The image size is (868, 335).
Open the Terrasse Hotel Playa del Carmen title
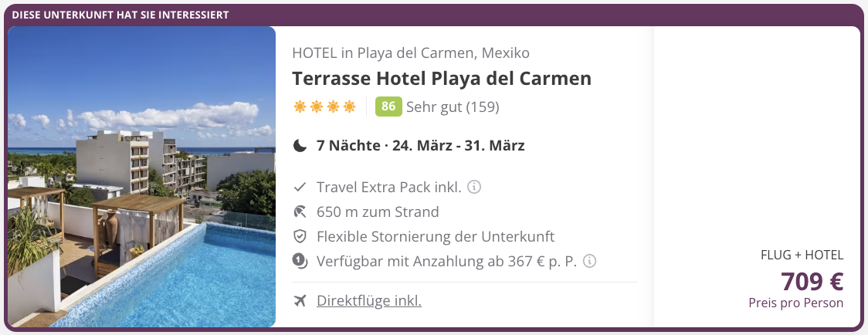tap(442, 79)
